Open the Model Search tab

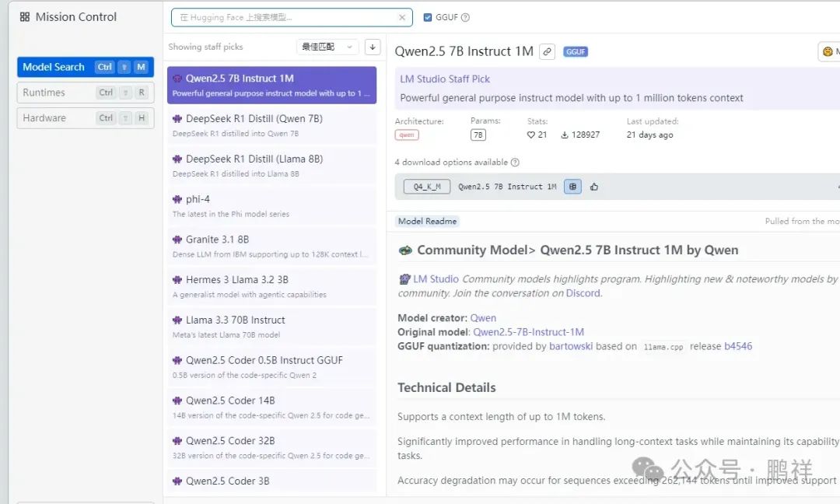click(x=86, y=67)
